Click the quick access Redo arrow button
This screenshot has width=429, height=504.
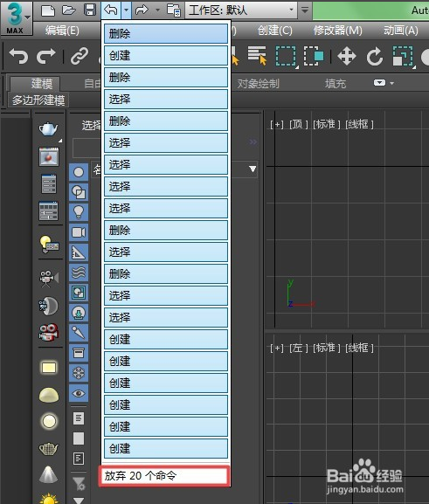pos(142,10)
